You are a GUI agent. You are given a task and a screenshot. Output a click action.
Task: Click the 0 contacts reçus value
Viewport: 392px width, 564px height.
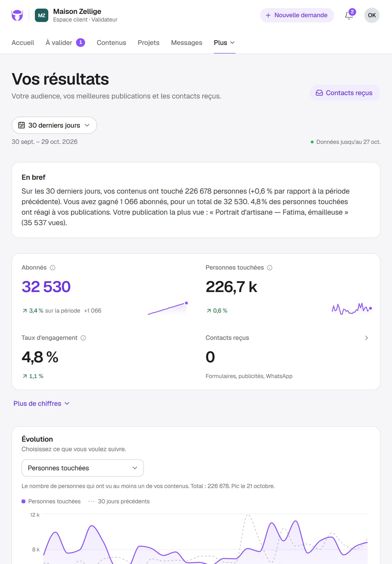[210, 357]
